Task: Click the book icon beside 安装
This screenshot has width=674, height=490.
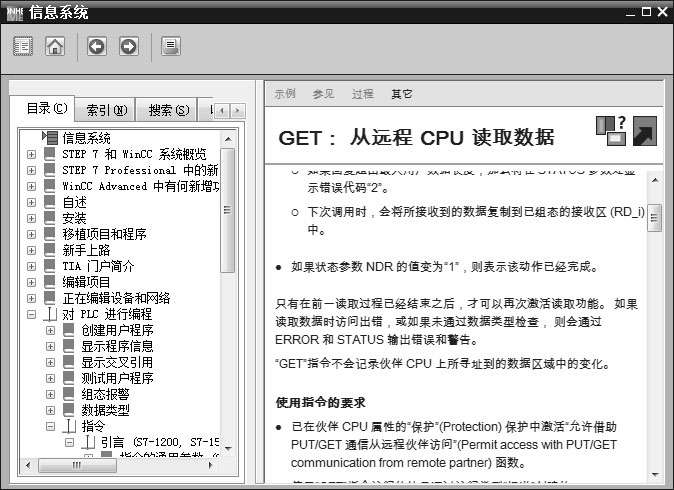Action: (x=50, y=218)
